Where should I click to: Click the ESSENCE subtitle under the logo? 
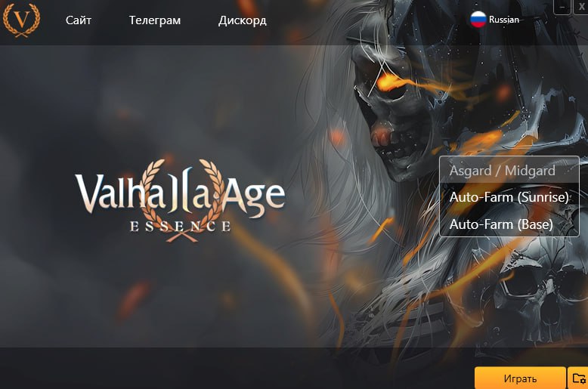point(180,227)
